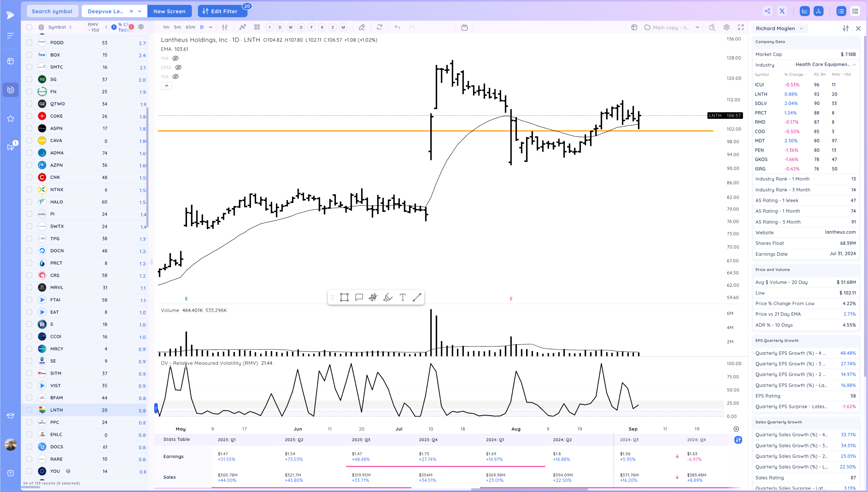868x492 pixels.
Task: Click the fullscreen expand icon
Action: [741, 27]
